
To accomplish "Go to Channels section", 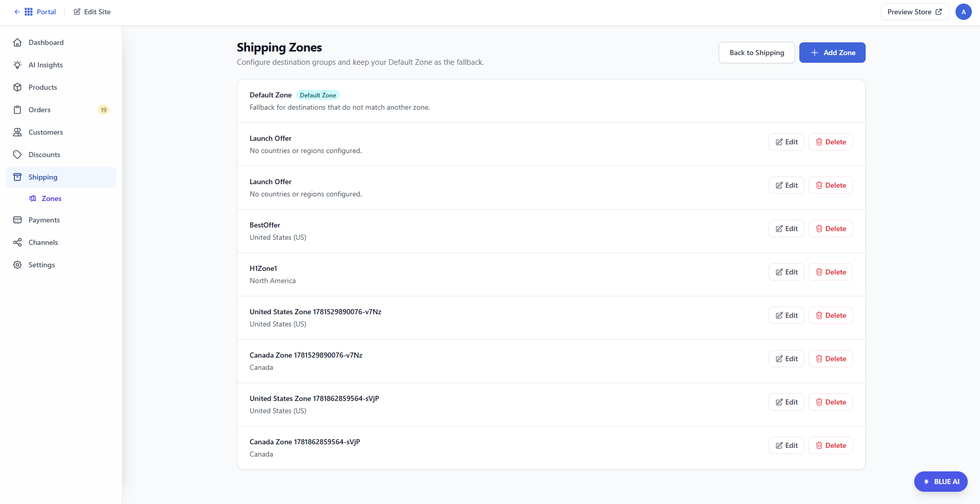I will click(x=61, y=242).
